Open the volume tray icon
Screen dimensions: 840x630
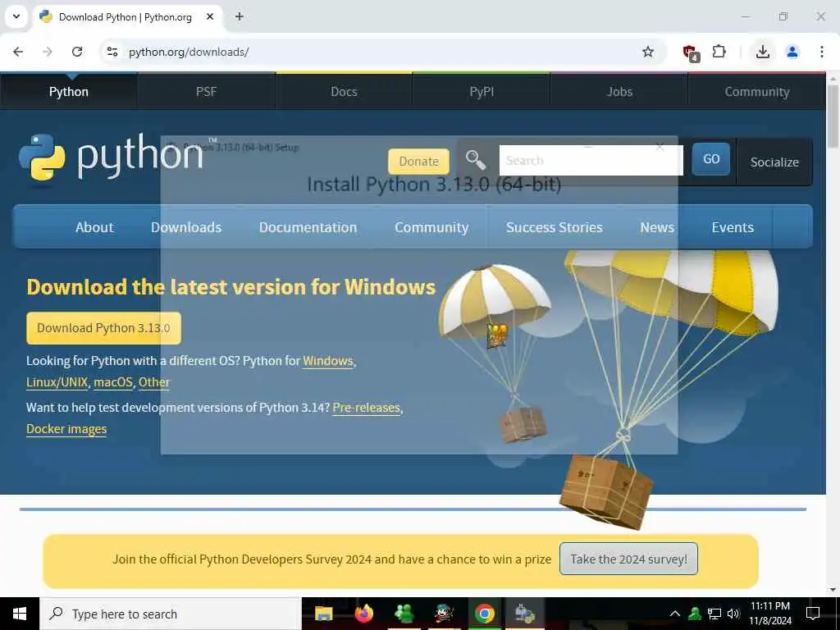[733, 614]
